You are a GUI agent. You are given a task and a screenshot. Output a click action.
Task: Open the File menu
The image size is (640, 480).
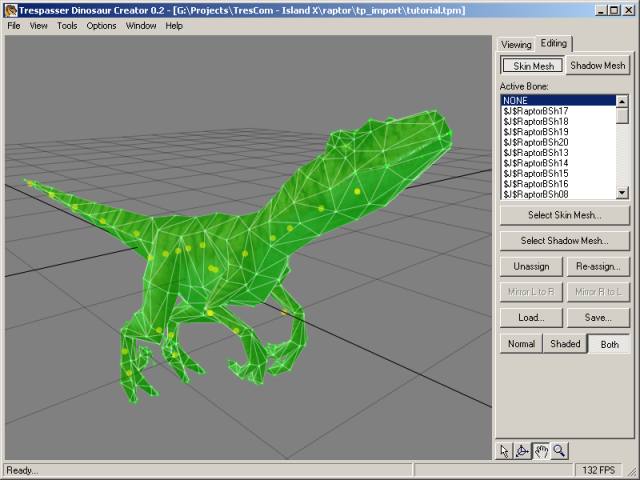tap(13, 26)
